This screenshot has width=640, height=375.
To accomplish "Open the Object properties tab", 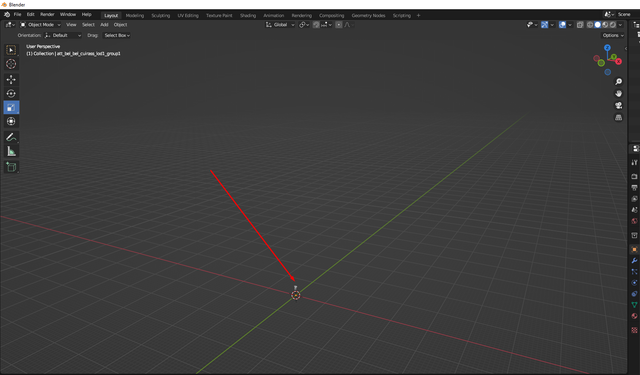I will pos(634,249).
